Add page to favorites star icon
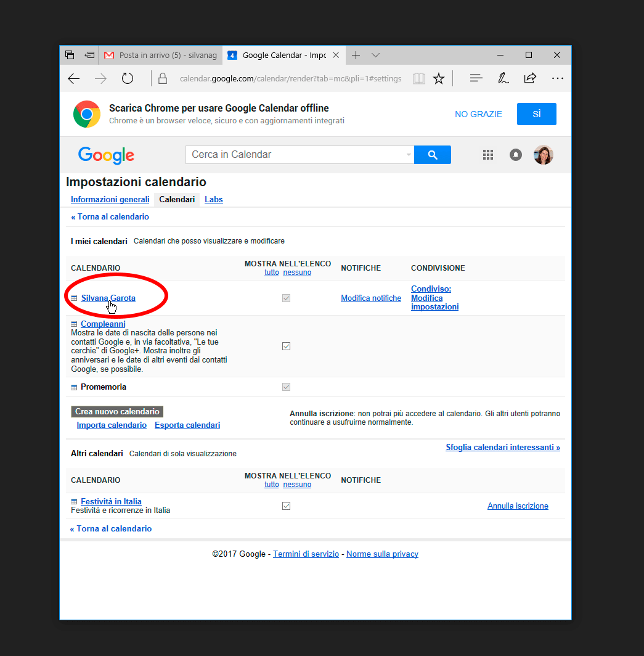This screenshot has width=644, height=656. [x=439, y=78]
